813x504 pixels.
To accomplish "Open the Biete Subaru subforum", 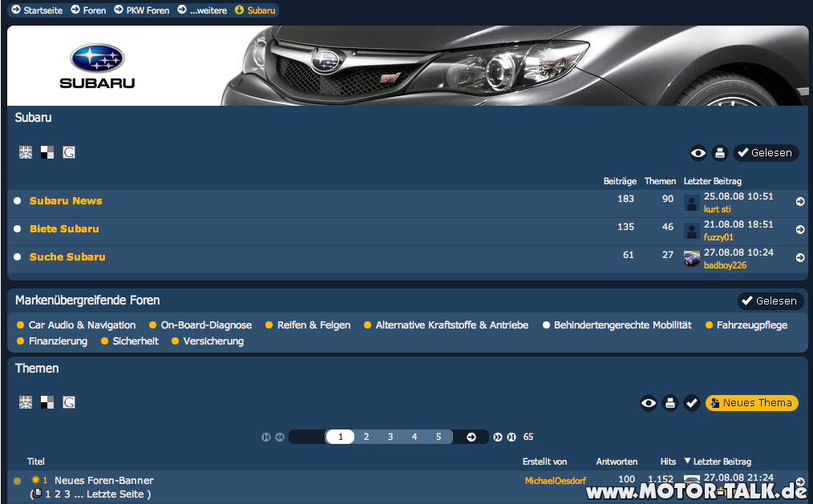I will pyautogui.click(x=64, y=229).
